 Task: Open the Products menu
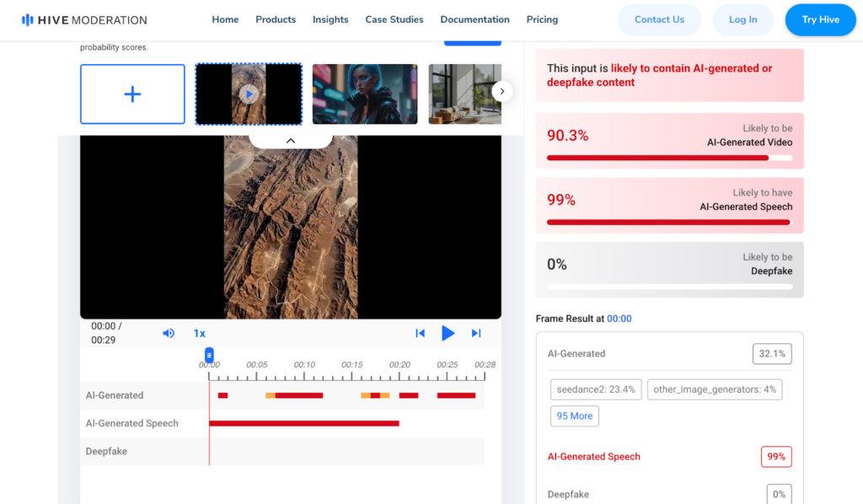coord(276,19)
